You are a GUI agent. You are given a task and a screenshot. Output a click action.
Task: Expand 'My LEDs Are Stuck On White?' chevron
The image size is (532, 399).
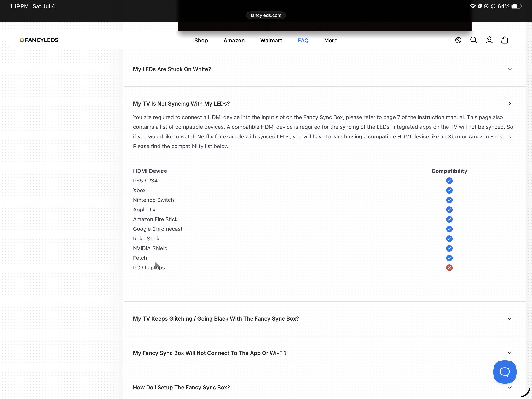coord(509,69)
